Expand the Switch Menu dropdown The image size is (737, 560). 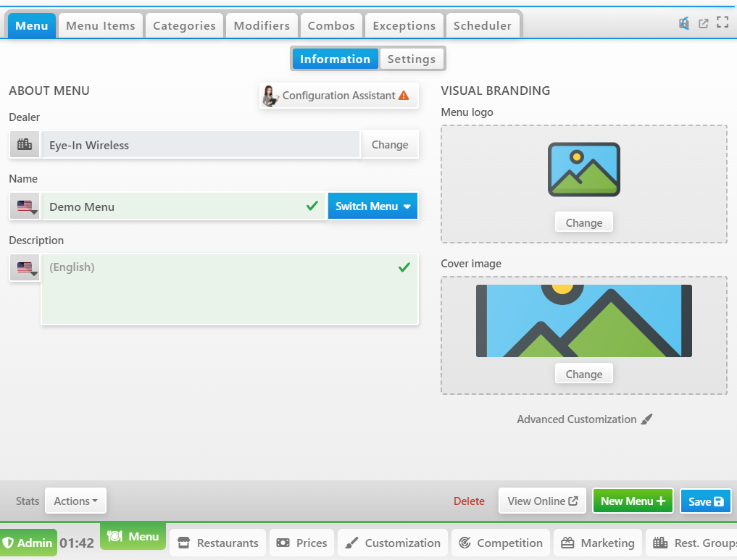click(x=372, y=206)
